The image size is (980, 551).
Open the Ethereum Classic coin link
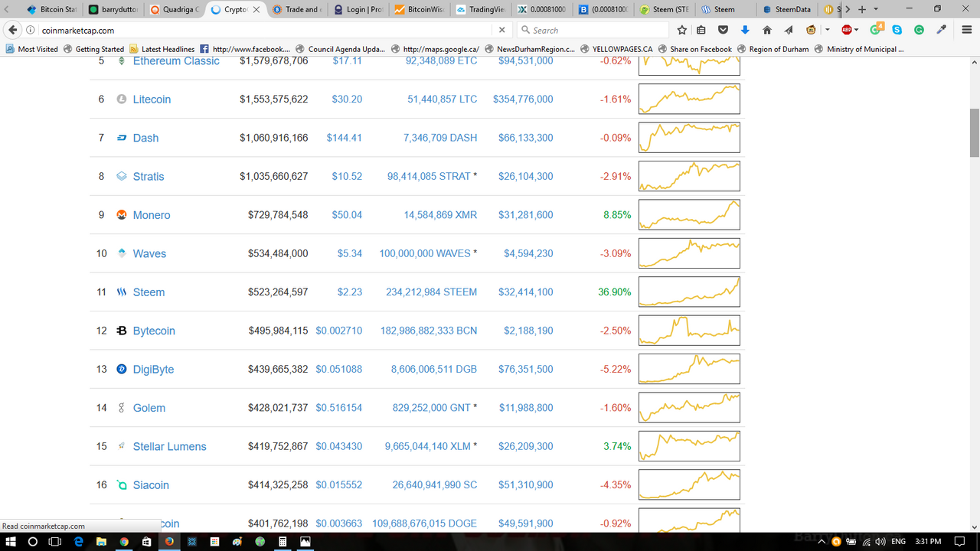click(x=176, y=60)
